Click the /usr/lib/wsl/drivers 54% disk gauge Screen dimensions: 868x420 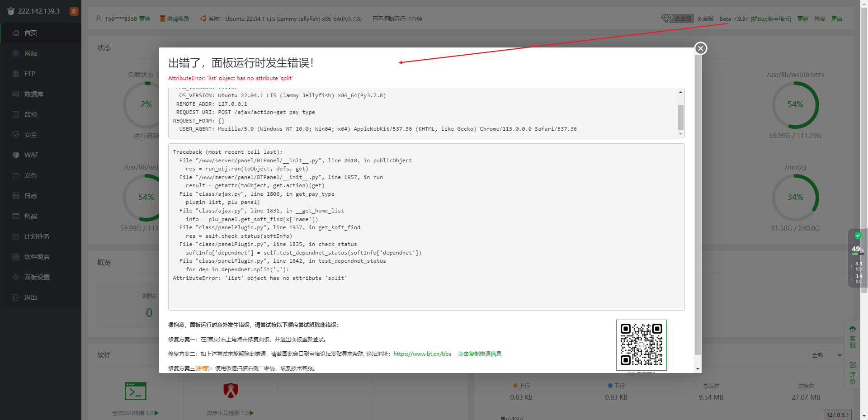pos(795,105)
